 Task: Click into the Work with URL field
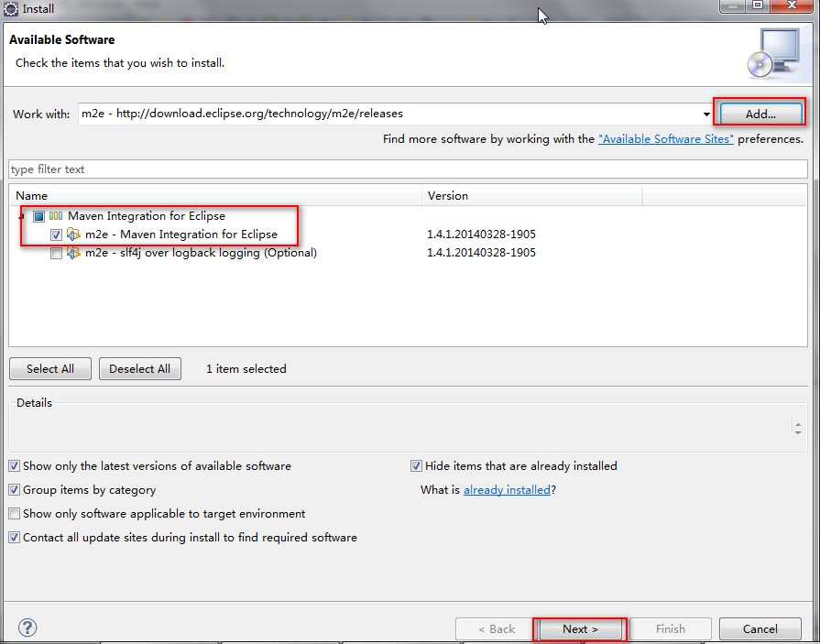click(x=389, y=114)
